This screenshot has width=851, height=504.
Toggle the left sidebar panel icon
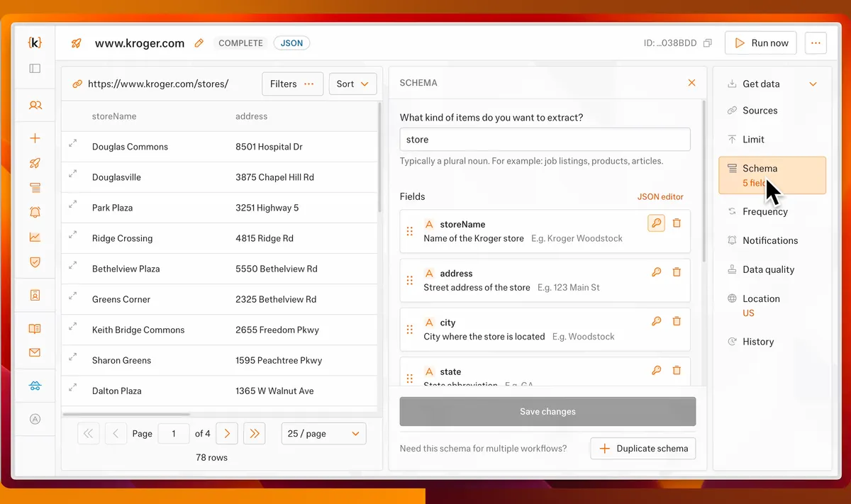[35, 69]
